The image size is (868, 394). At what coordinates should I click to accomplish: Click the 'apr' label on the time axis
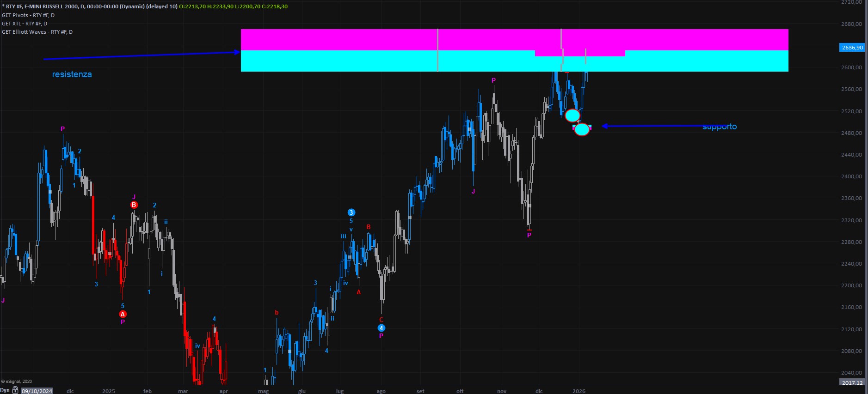click(x=224, y=391)
